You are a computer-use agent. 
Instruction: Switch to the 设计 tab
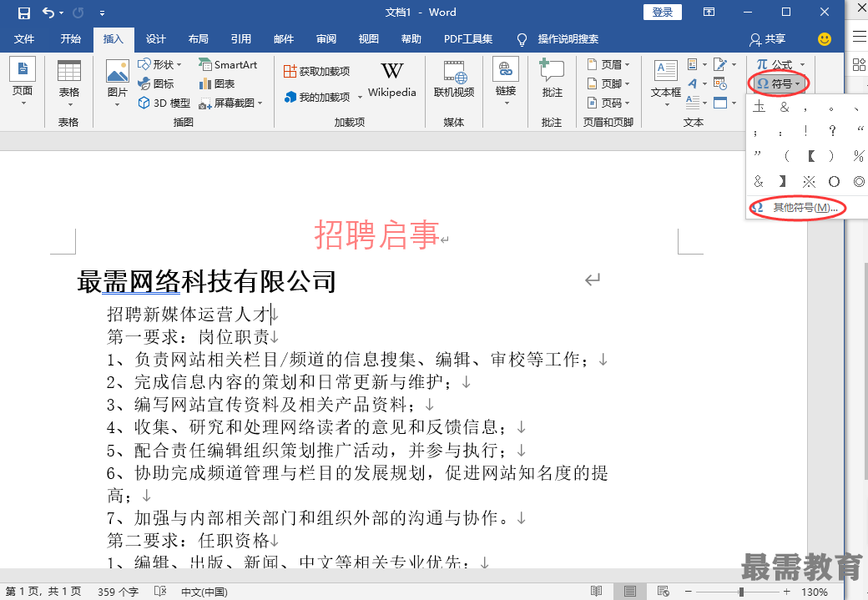(155, 38)
